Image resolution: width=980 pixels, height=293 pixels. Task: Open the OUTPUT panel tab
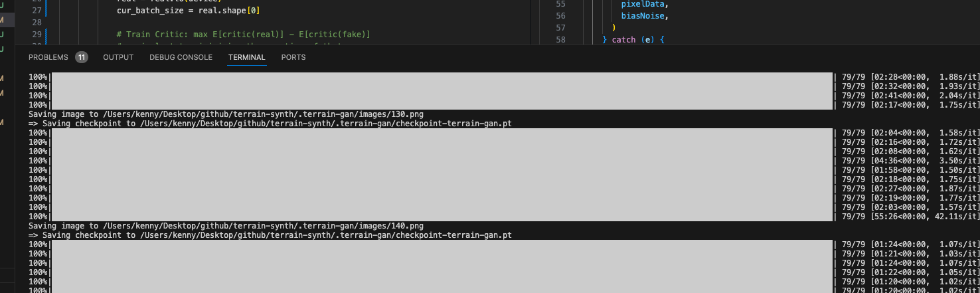[x=118, y=57]
